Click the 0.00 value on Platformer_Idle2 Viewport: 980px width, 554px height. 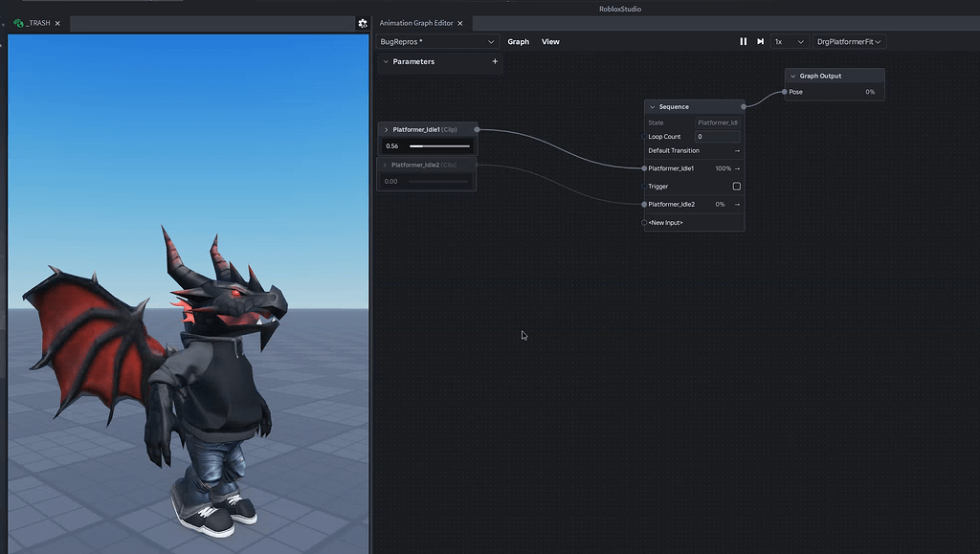[390, 181]
